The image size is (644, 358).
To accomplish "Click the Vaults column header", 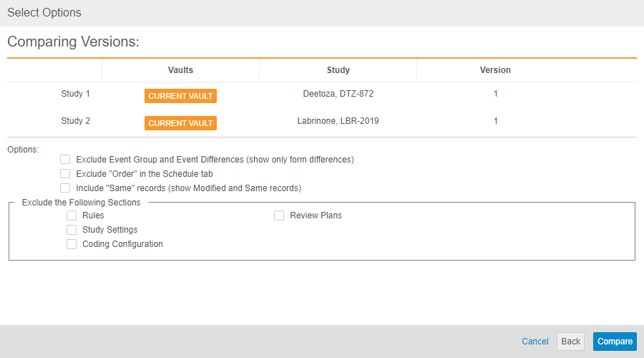I will coord(180,70).
